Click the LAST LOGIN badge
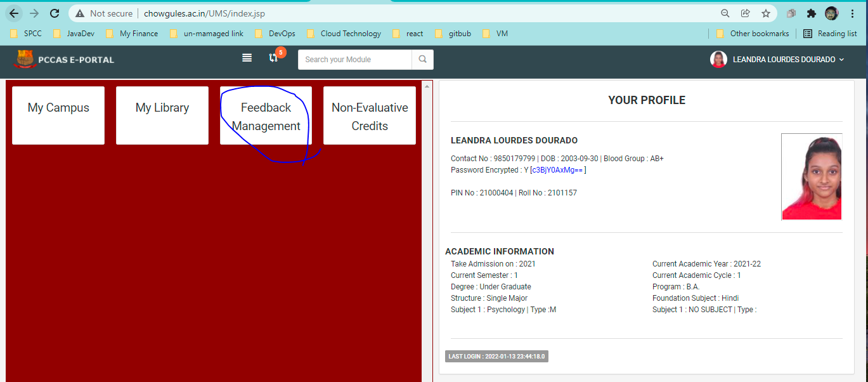This screenshot has width=868, height=382. (496, 357)
